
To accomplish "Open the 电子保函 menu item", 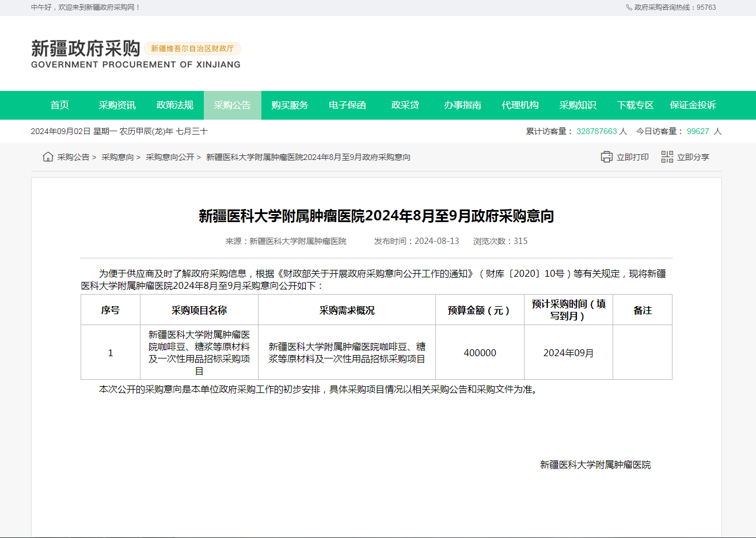I will [348, 105].
